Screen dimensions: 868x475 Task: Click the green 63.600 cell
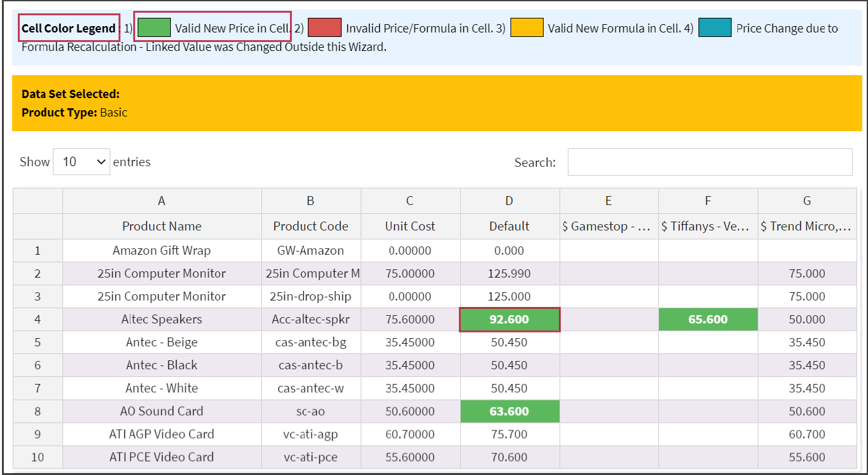coord(510,411)
